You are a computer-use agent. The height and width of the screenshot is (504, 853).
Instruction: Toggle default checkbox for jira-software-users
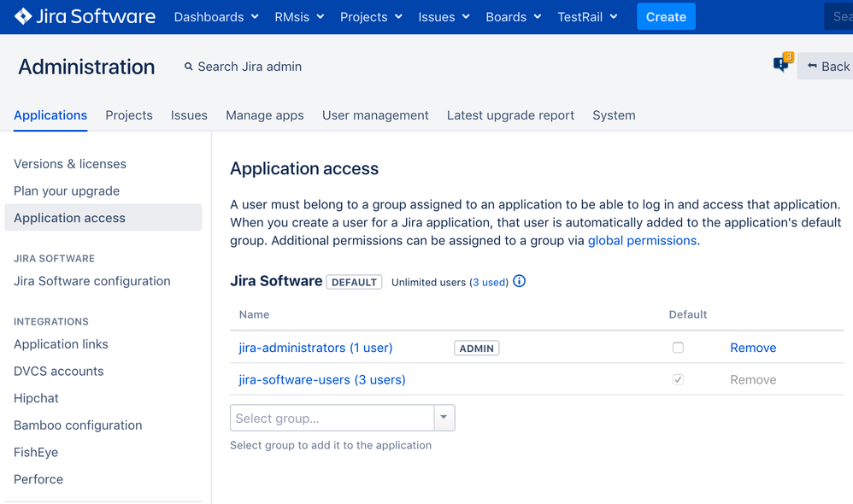tap(678, 379)
